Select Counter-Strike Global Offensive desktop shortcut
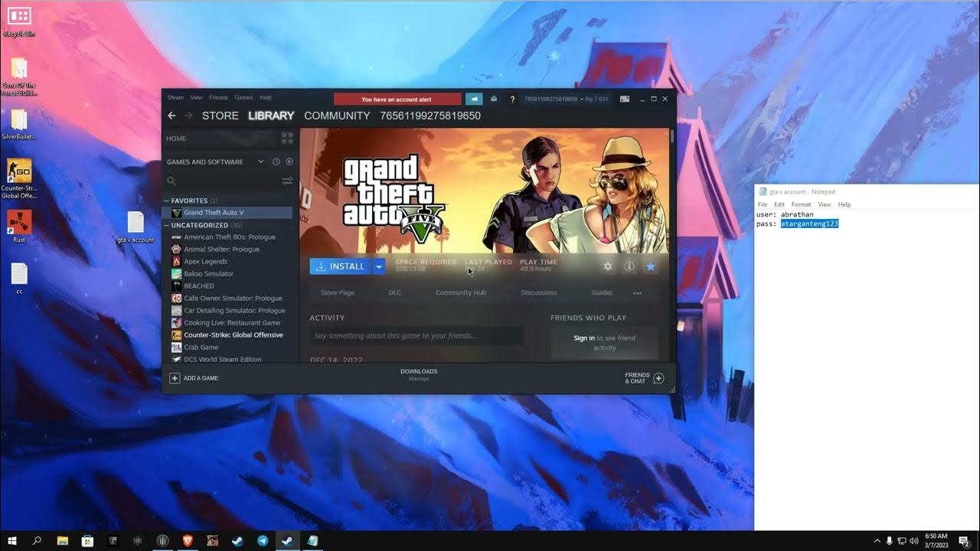This screenshot has height=551, width=980. click(x=19, y=178)
